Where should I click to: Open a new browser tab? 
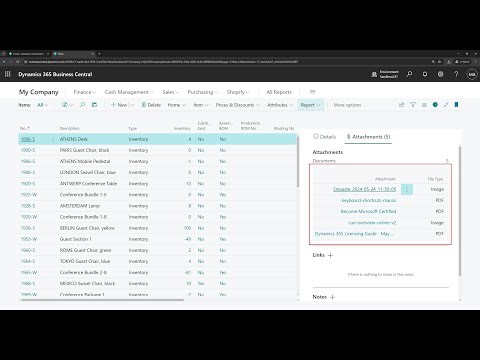click(99, 53)
